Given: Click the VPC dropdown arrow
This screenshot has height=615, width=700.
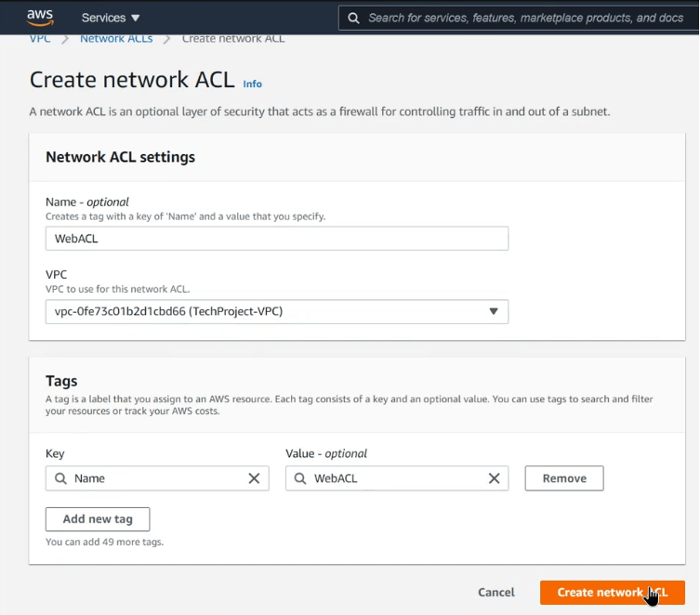Looking at the screenshot, I should [494, 311].
